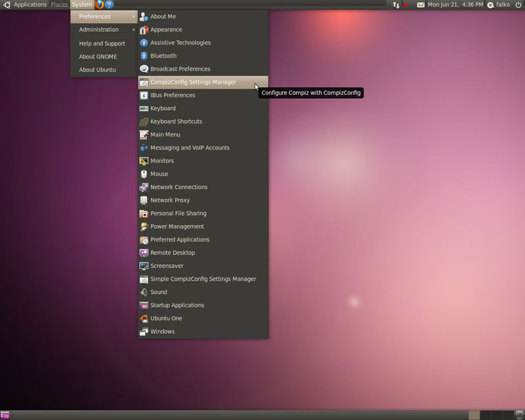
Task: Close the System menu via its label
Action: (x=82, y=5)
